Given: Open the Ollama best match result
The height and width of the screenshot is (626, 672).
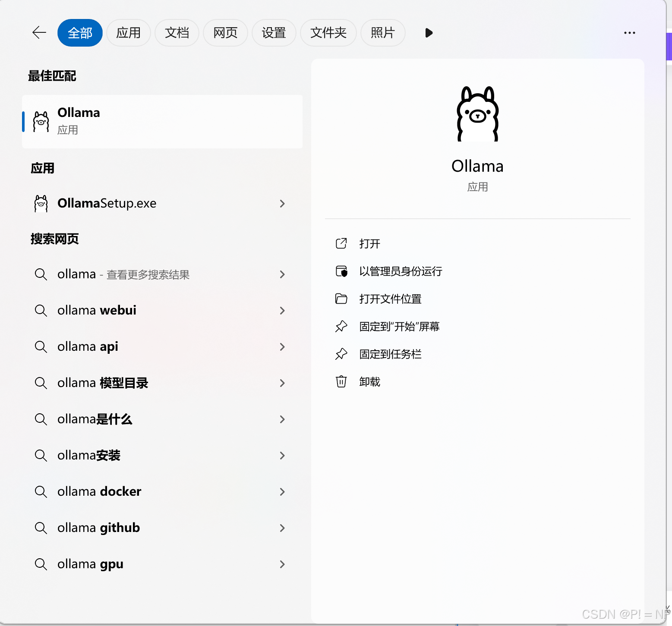Looking at the screenshot, I should [162, 121].
